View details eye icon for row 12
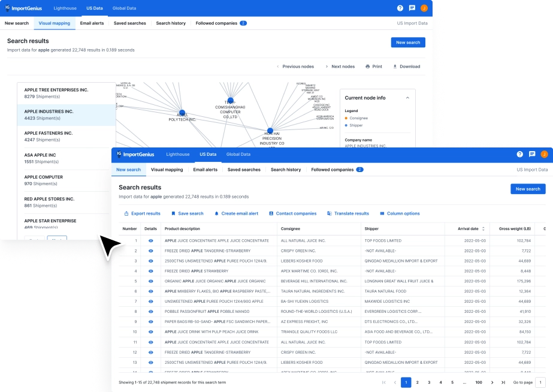 (x=150, y=352)
